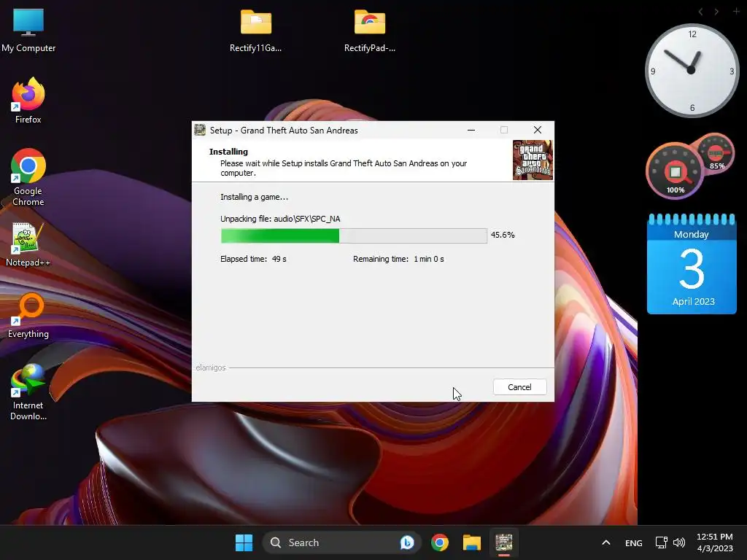This screenshot has height=560, width=747.
Task: Open the Windows Start menu
Action: point(244,542)
